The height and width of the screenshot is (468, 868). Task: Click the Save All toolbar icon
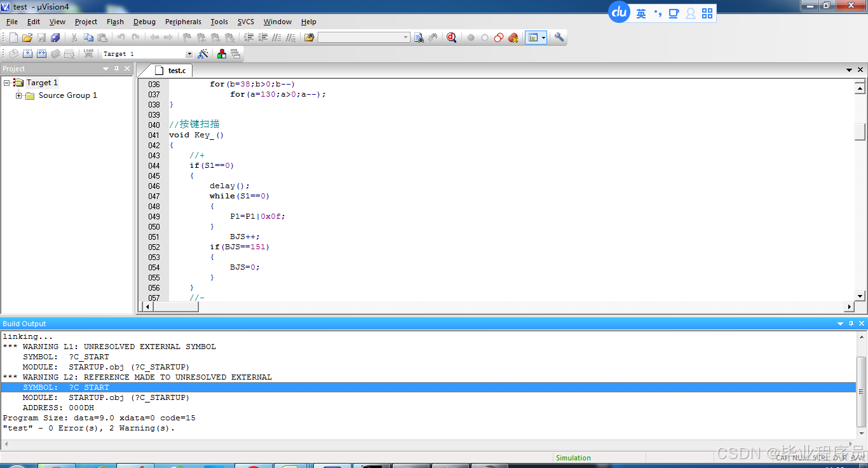click(x=55, y=38)
